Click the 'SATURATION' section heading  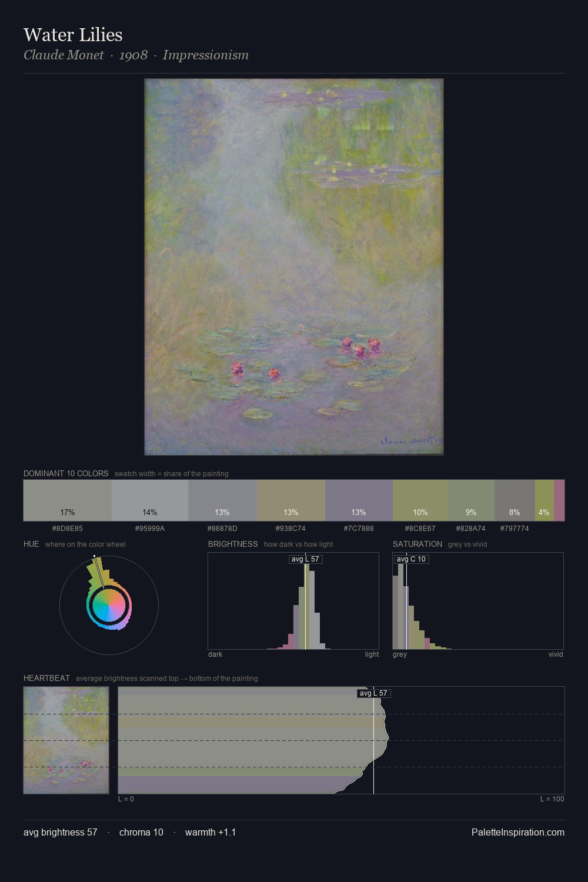[417, 544]
